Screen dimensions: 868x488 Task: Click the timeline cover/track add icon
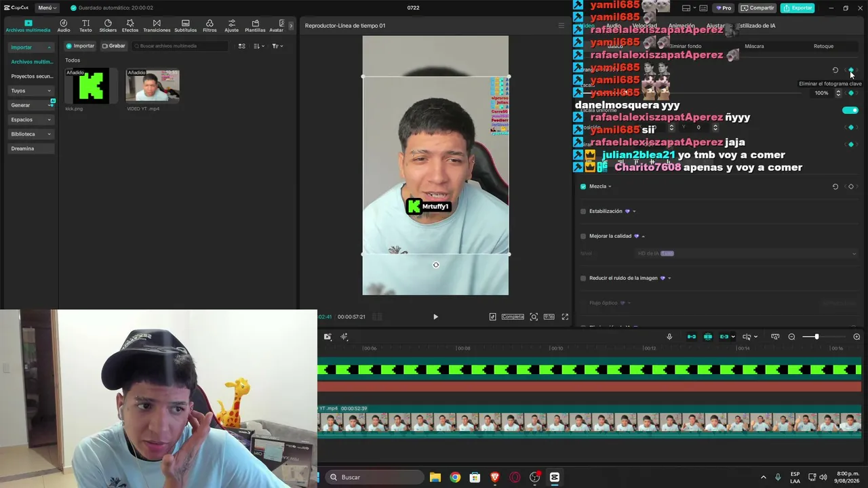328,337
